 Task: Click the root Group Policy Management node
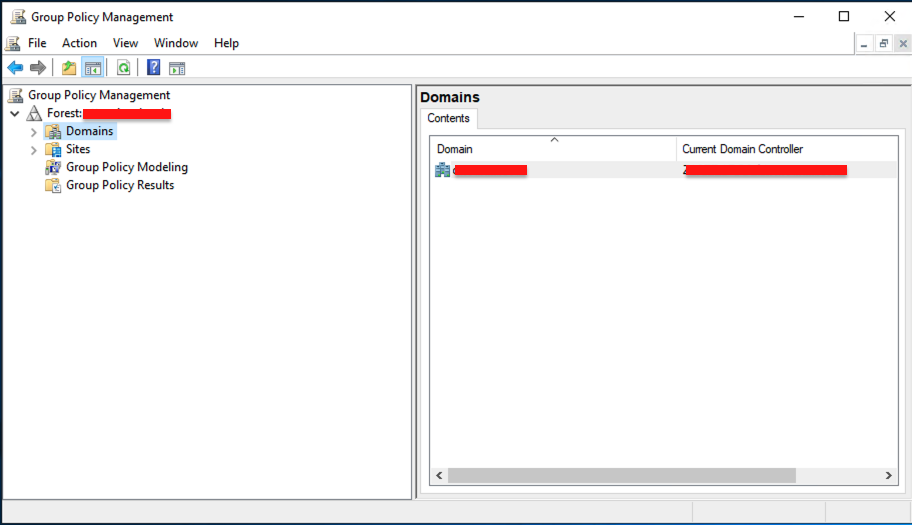98,95
